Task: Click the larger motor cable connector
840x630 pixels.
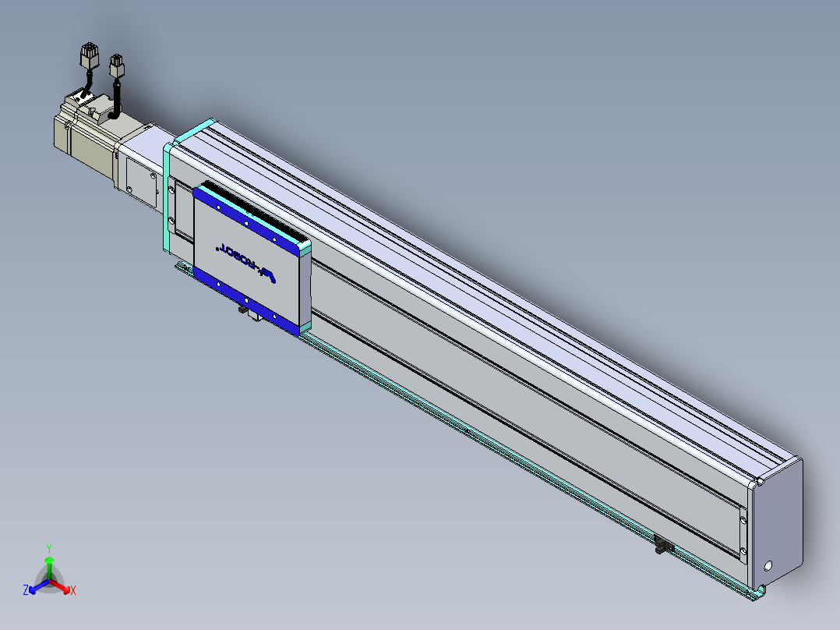Action: tap(89, 57)
